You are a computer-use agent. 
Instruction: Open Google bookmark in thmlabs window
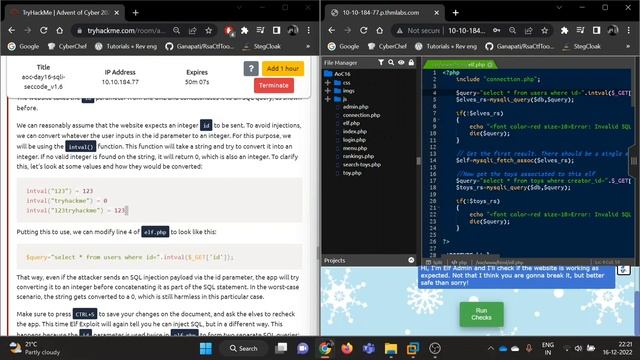pyautogui.click(x=344, y=47)
